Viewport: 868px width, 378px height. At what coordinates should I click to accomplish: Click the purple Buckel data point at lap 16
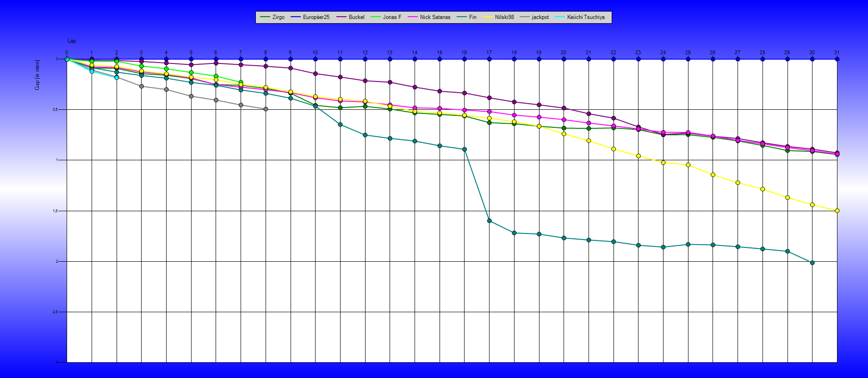tap(465, 93)
